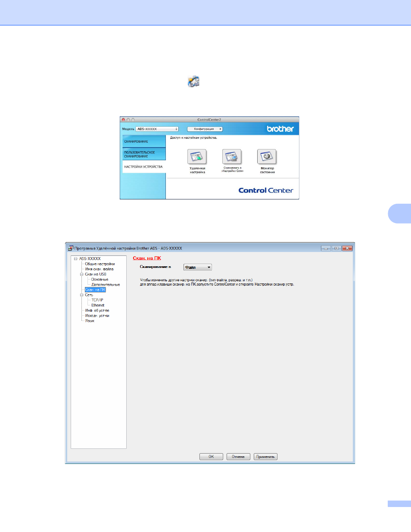Select Сеть tree item
The width and height of the screenshot is (411, 532).
[x=89, y=295]
